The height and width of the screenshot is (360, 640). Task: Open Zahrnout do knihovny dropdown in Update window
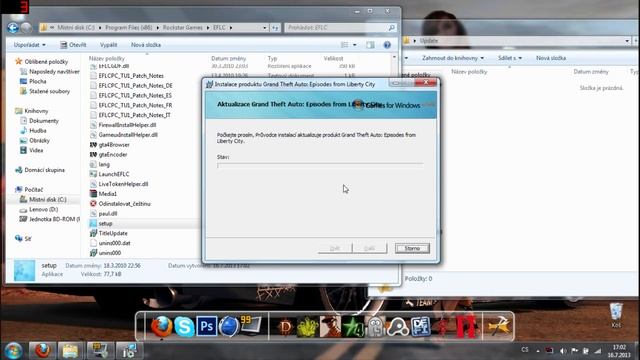(x=453, y=58)
